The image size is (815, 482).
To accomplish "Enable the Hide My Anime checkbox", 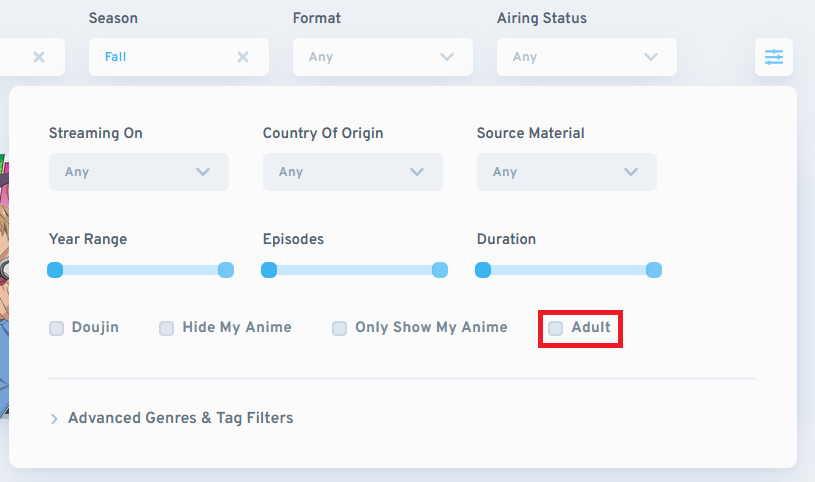I will click(166, 328).
